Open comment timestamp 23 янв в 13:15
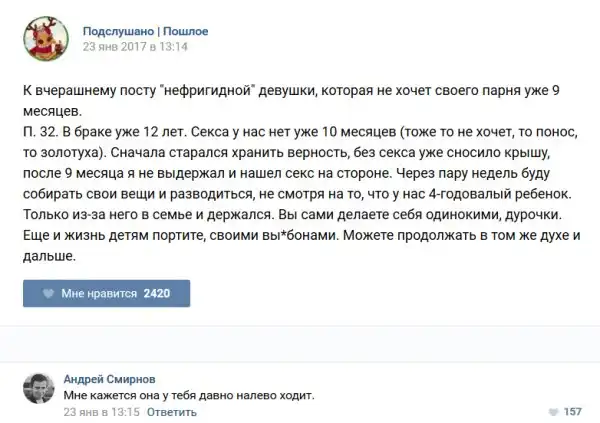The image size is (600, 423). tap(102, 411)
